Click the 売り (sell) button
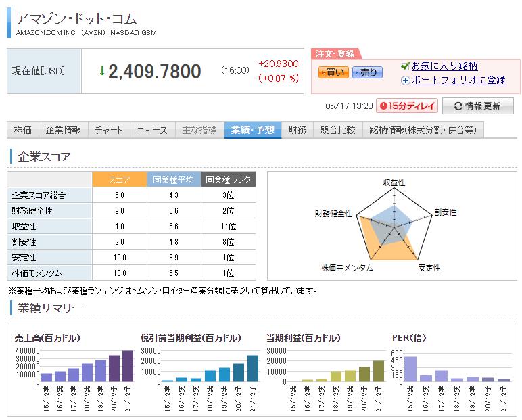This screenshot has width=522, height=420. point(367,72)
